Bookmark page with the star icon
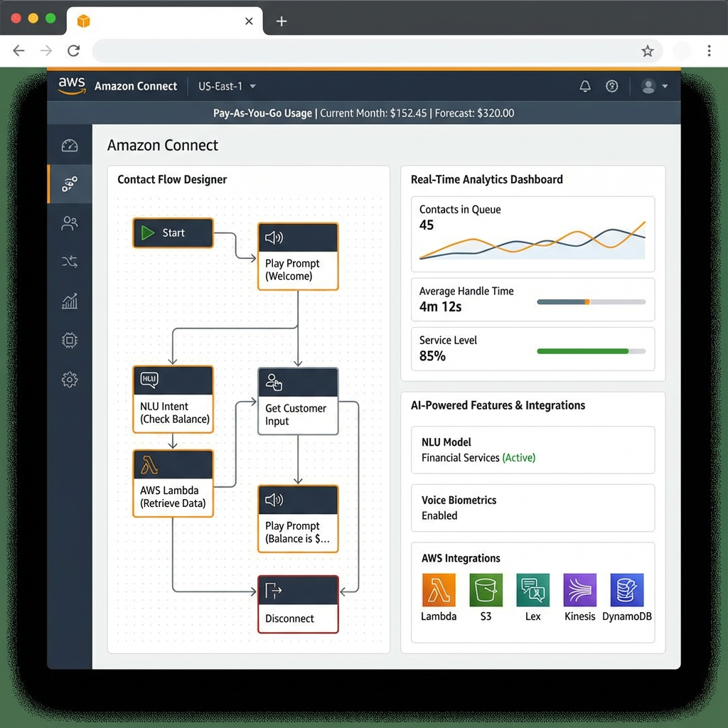The width and height of the screenshot is (728, 728). pos(648,50)
